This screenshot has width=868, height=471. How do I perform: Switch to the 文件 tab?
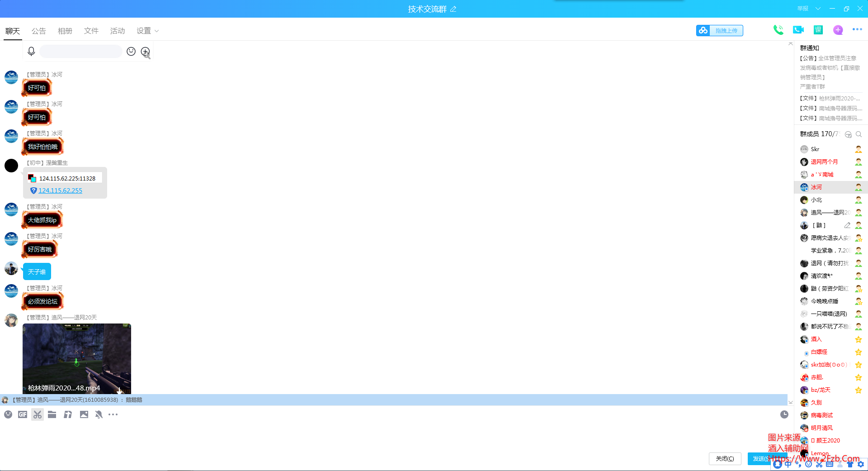(x=91, y=31)
